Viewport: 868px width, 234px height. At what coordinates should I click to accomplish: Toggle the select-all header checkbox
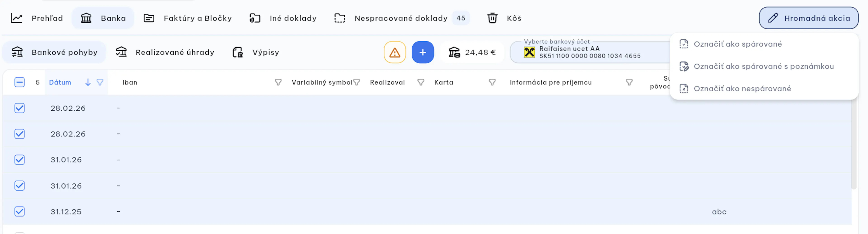tap(19, 82)
